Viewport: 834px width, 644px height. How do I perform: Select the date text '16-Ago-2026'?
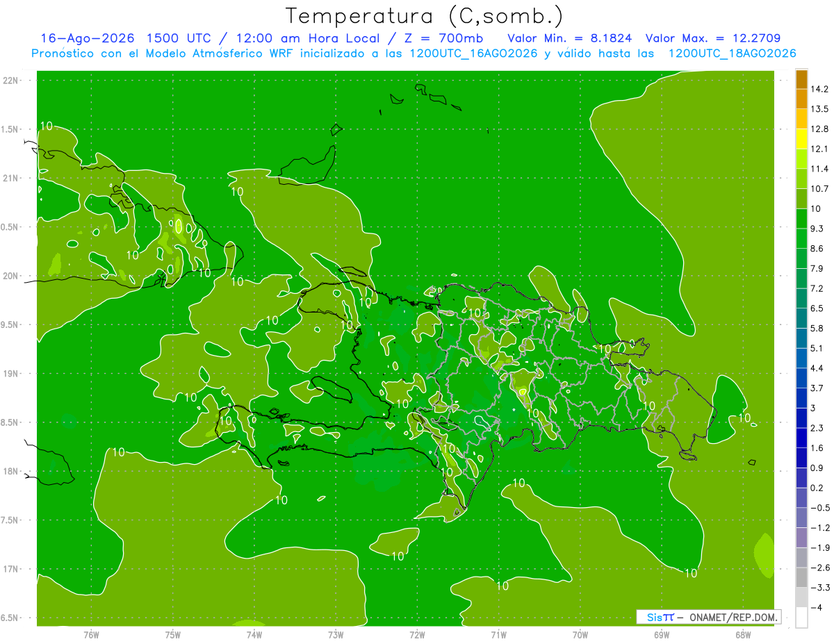coord(87,38)
